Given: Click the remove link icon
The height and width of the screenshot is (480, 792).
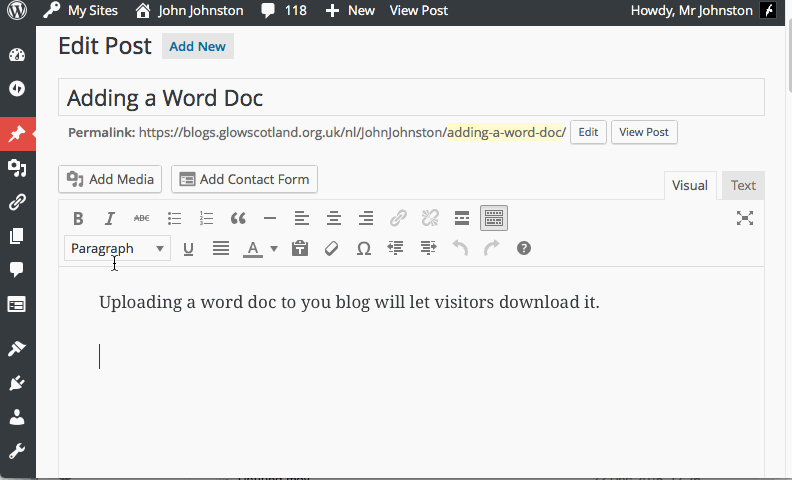Looking at the screenshot, I should (430, 218).
